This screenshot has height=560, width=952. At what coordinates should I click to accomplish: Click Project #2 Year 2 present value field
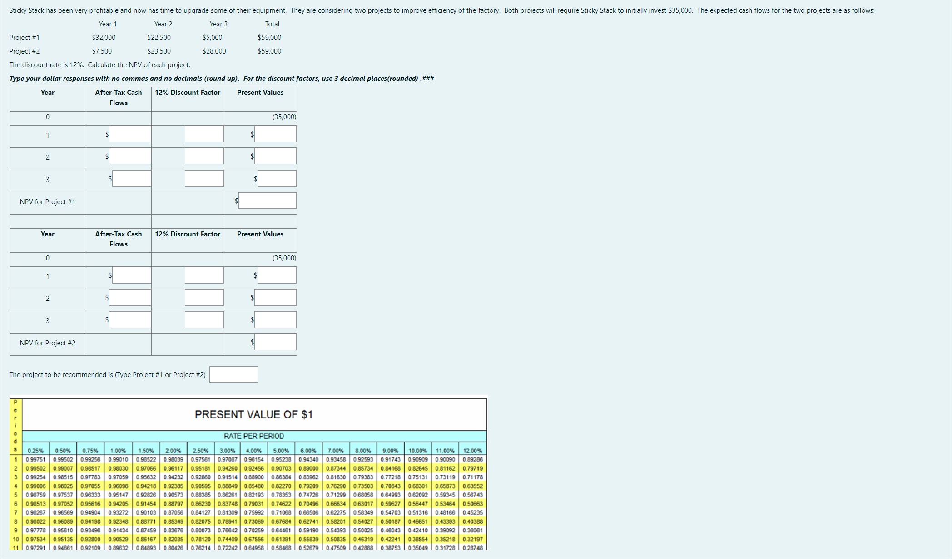pos(275,298)
